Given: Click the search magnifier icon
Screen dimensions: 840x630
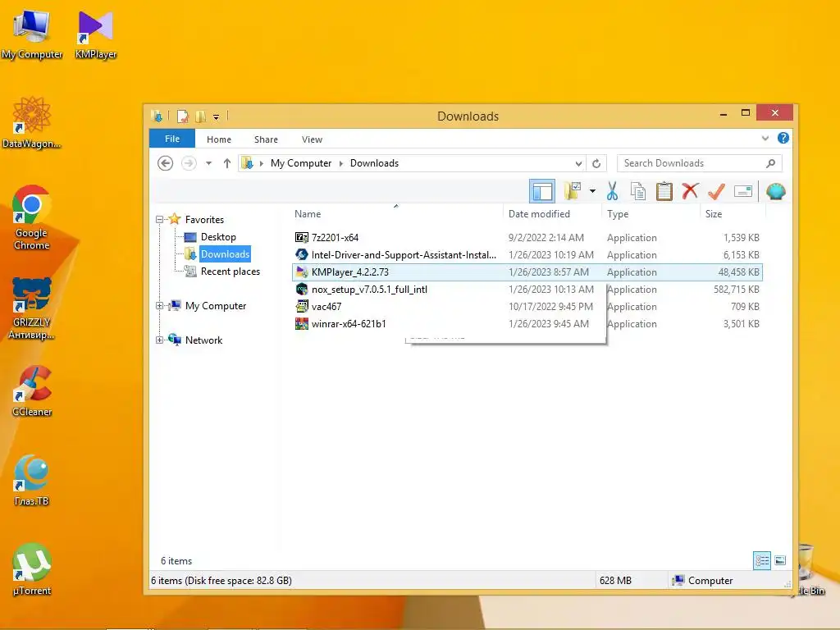Looking at the screenshot, I should point(770,163).
